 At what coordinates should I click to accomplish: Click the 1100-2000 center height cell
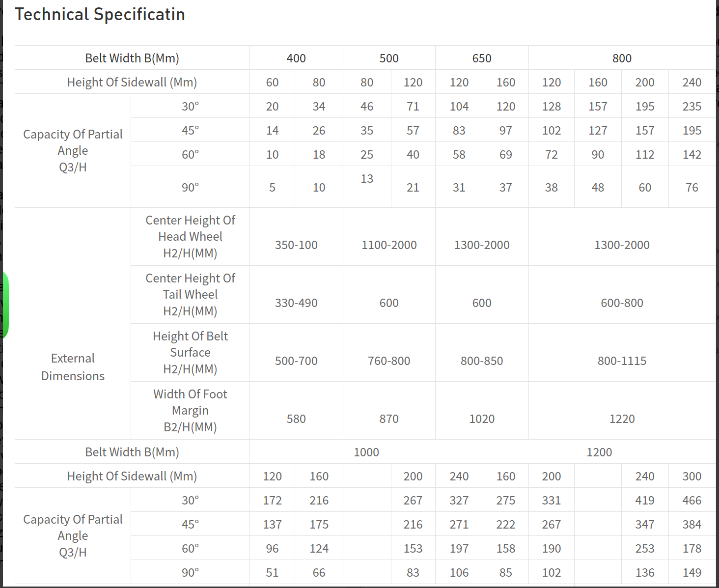389,245
